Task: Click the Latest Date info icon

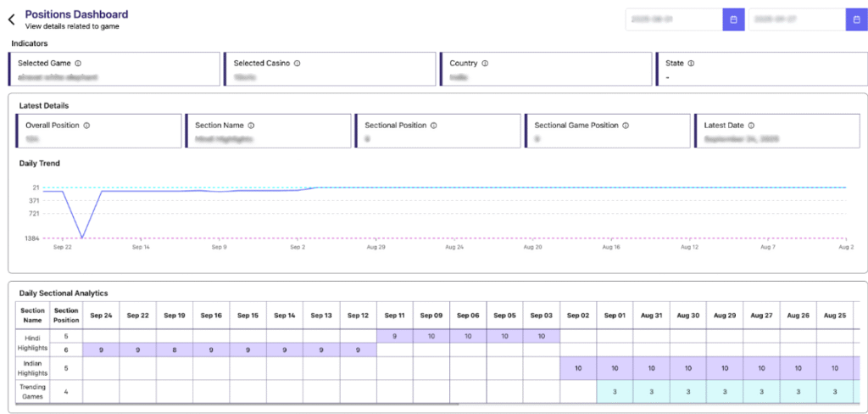Action: (x=751, y=126)
